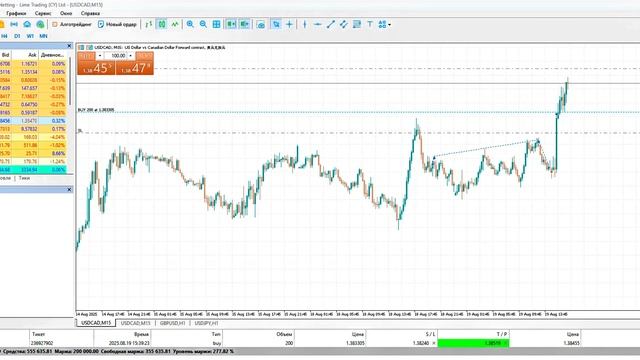Screen dimensions: 640x360
Task: Toggle the Алготрейдинг button
Action: click(72, 24)
